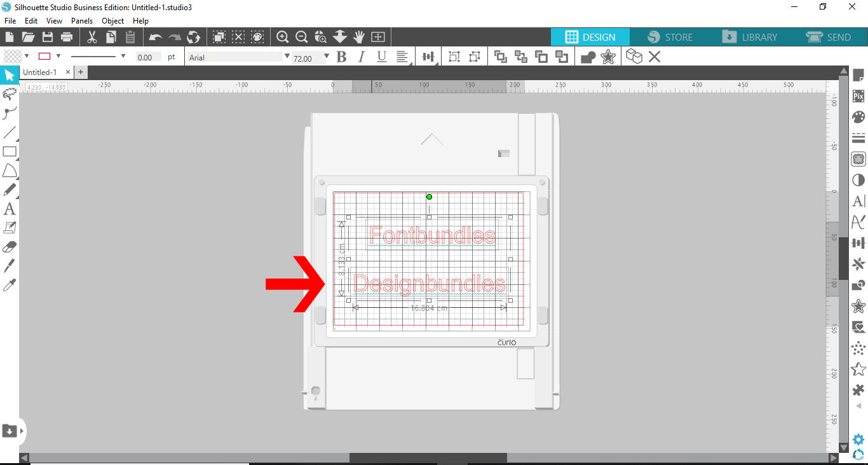Click the fill pattern swatch
Image resolution: width=868 pixels, height=465 pixels.
click(12, 56)
